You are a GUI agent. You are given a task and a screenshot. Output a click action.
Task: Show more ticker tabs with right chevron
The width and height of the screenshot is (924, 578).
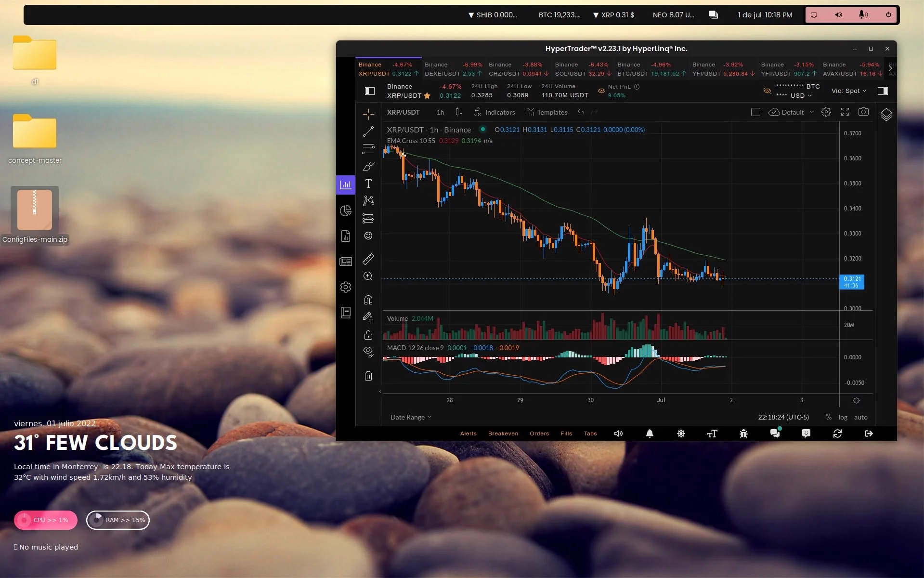890,68
